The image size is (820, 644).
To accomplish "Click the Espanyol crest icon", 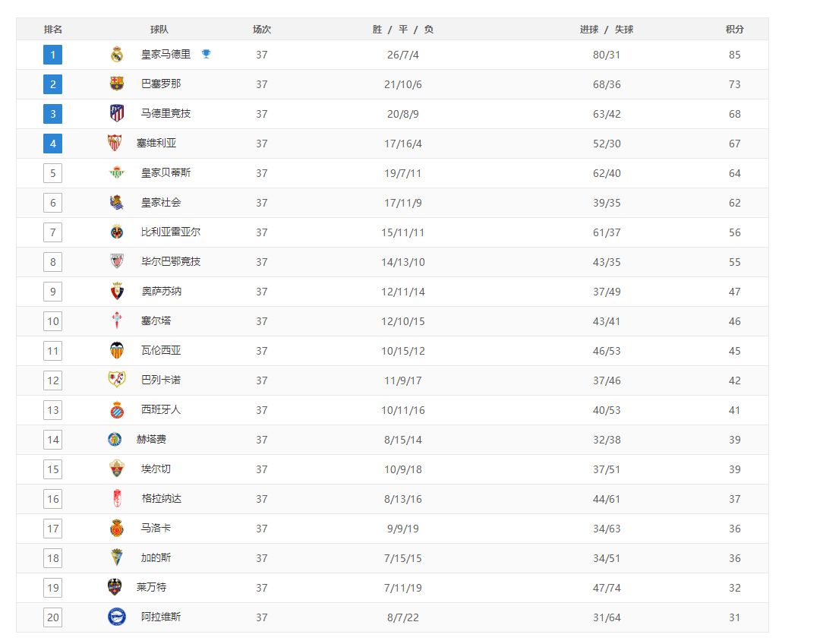I will click(x=117, y=410).
